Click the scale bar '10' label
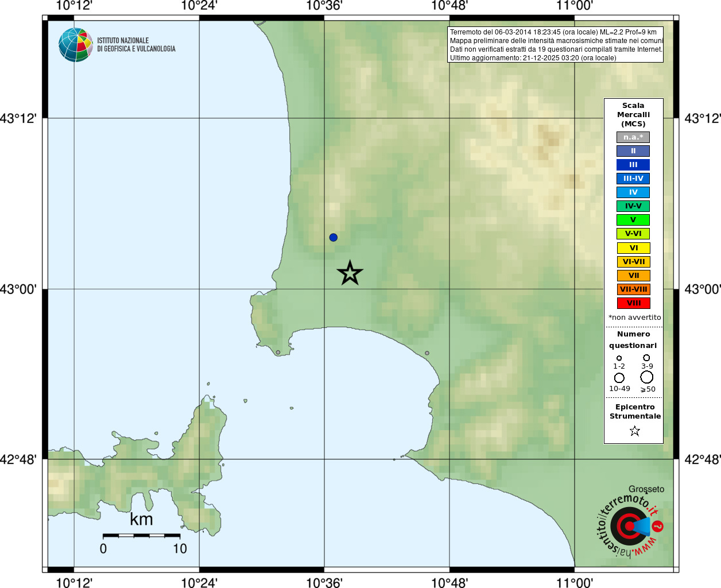This screenshot has width=721, height=588. (180, 549)
